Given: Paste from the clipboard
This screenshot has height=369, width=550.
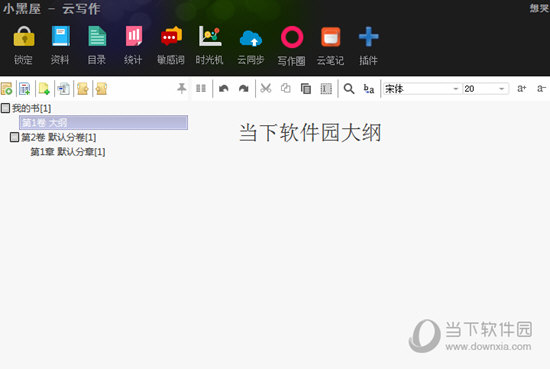Looking at the screenshot, I should point(306,89).
